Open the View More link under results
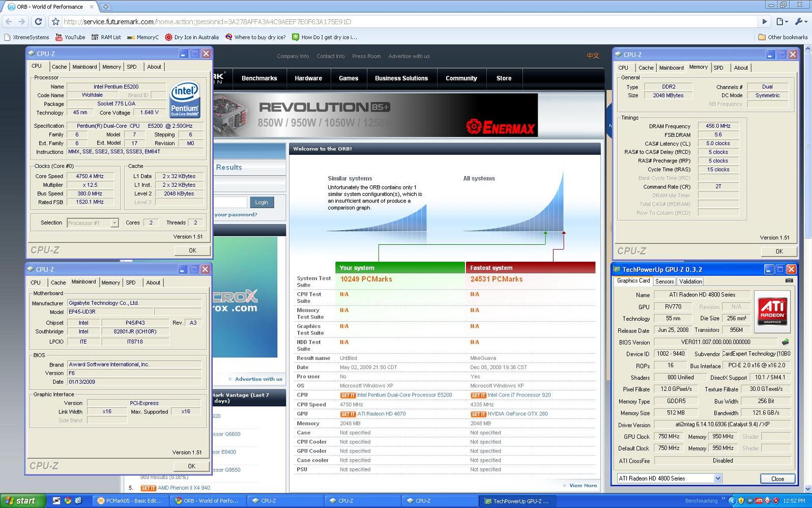812x508 pixels. [583, 486]
